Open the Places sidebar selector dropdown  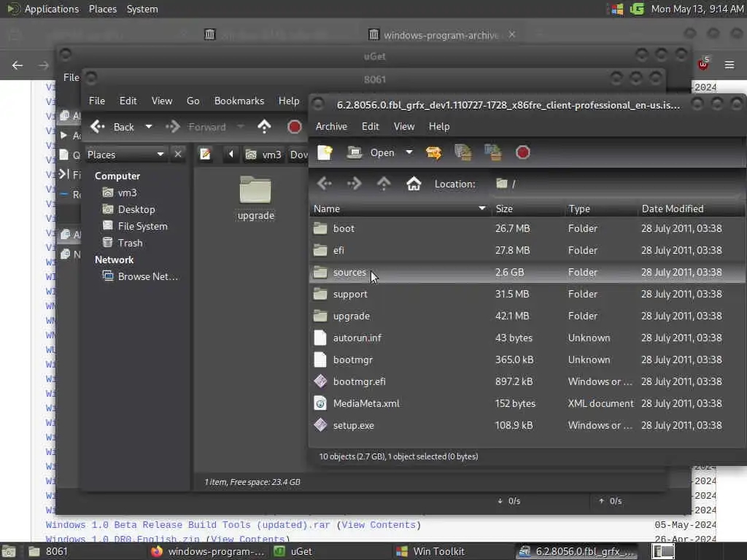(x=125, y=155)
